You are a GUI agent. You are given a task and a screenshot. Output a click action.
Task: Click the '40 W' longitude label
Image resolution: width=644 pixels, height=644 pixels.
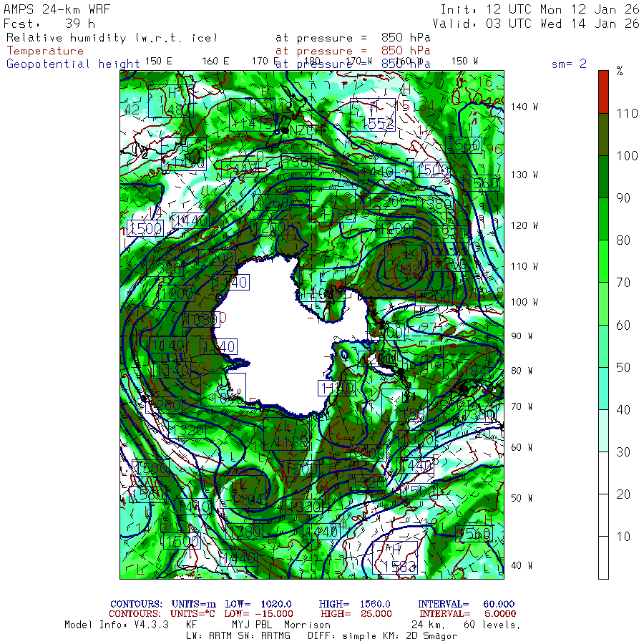click(x=522, y=565)
